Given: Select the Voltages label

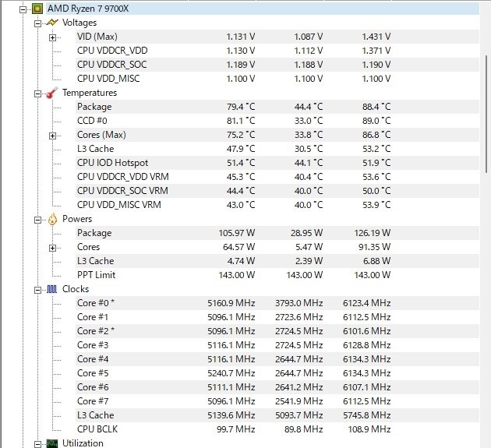Looking at the screenshot, I should pos(79,23).
